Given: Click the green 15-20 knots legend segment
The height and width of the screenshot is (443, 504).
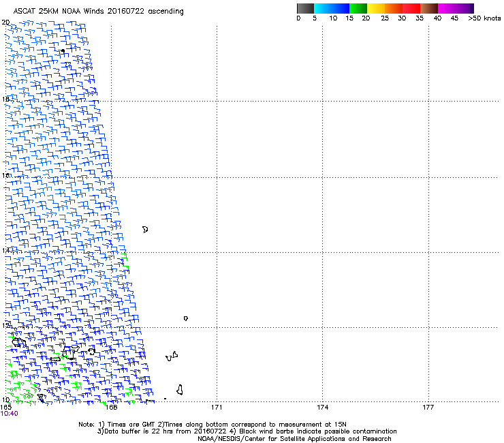Looking at the screenshot, I should [358, 8].
